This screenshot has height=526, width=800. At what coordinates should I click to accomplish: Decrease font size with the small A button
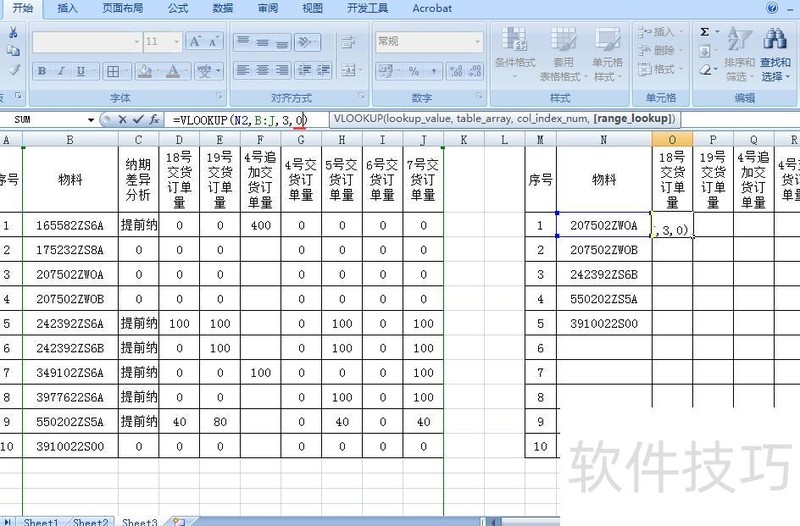(x=213, y=41)
